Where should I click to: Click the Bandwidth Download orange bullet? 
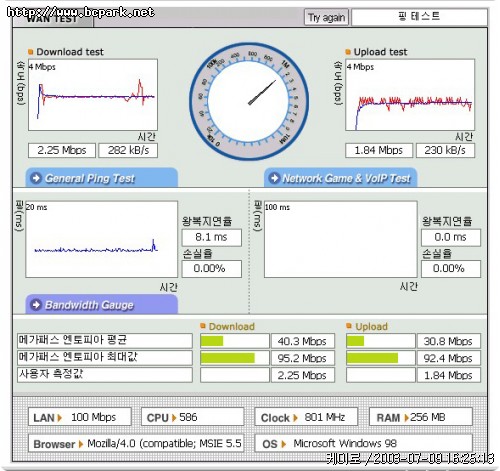[x=203, y=326]
